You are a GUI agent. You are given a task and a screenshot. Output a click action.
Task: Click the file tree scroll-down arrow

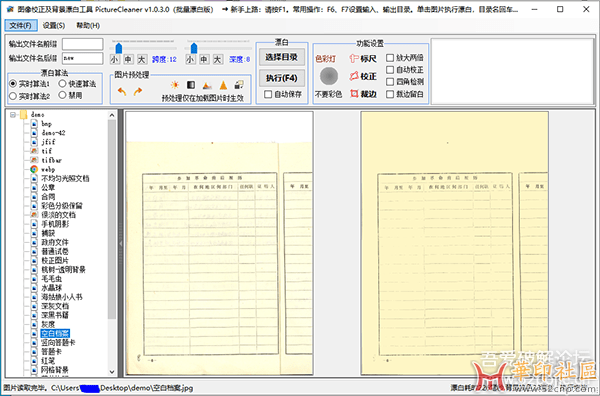coord(112,372)
